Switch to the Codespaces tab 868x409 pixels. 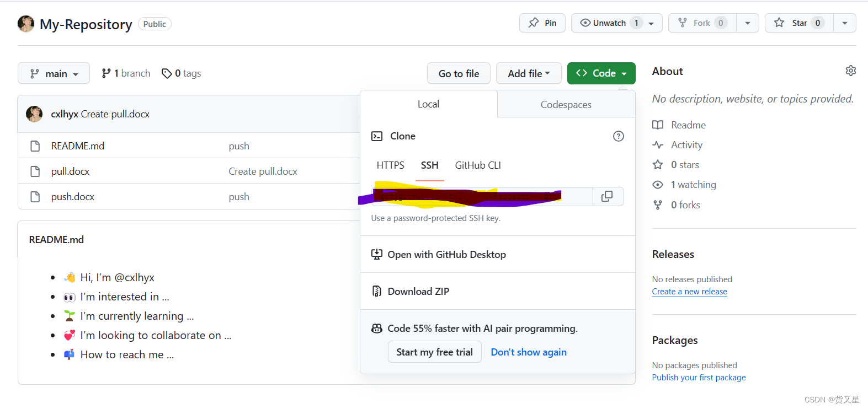point(566,105)
